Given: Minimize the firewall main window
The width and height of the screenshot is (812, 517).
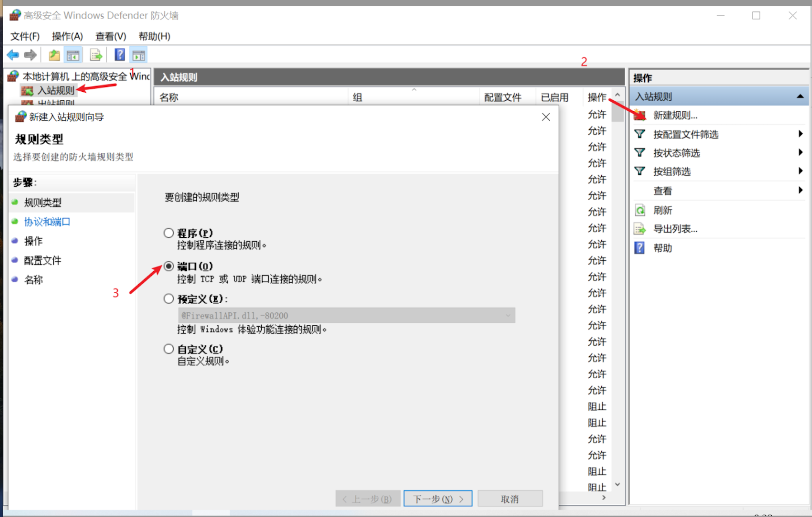Looking at the screenshot, I should 721,15.
